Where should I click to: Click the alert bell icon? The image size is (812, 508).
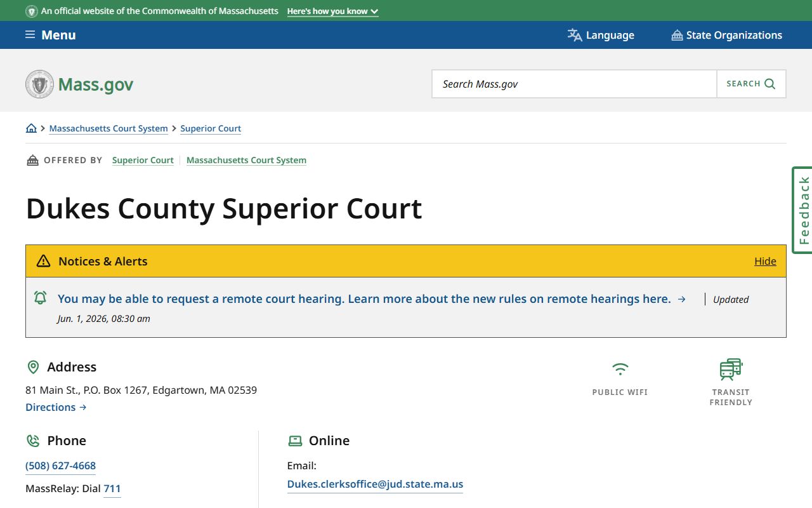pos(40,297)
